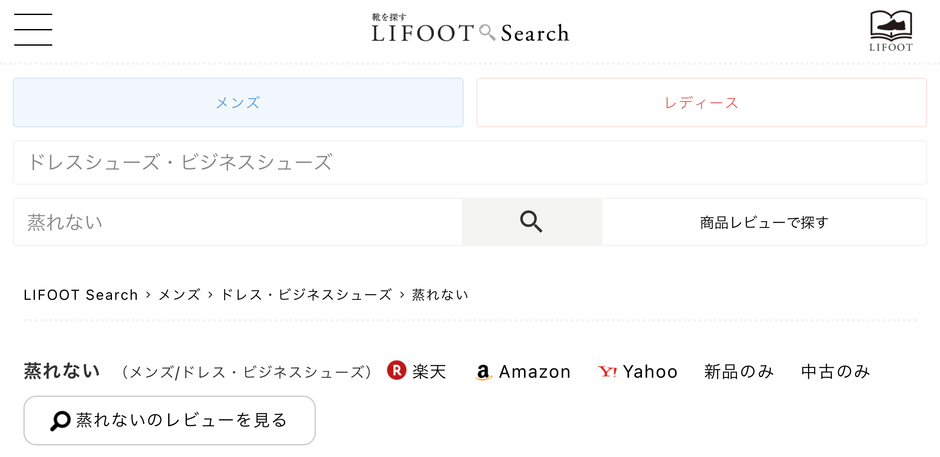
Task: Open the hamburger menu
Action: 33,30
